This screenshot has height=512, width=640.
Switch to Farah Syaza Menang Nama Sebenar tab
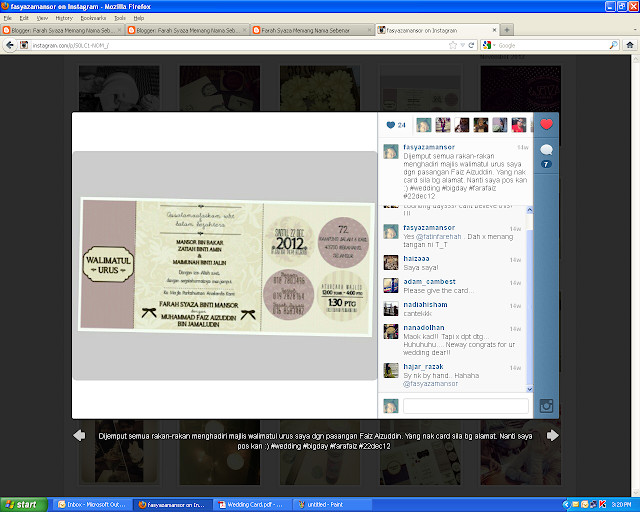coord(312,30)
